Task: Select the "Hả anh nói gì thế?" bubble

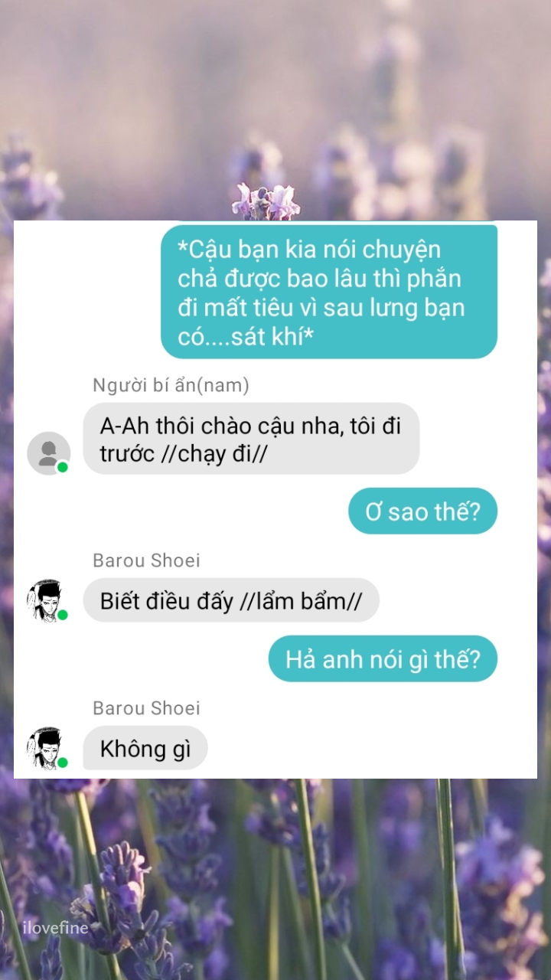Action: coord(383,659)
